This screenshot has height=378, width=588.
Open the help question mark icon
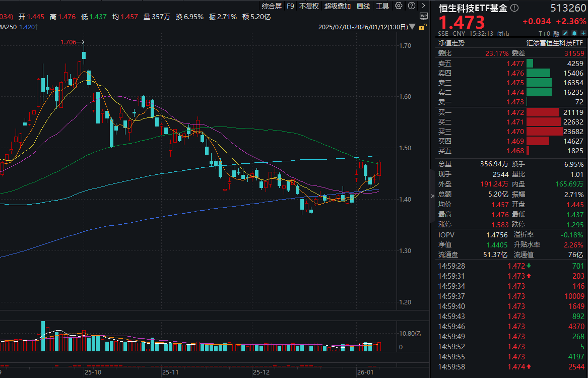pos(411,6)
